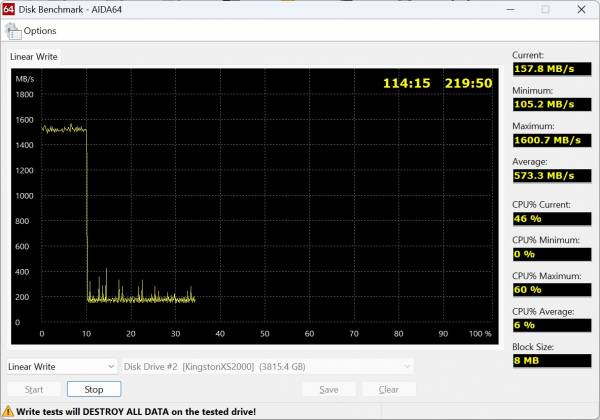Click the remaining time 219:50 on graph
This screenshot has width=600, height=420.
coord(468,83)
